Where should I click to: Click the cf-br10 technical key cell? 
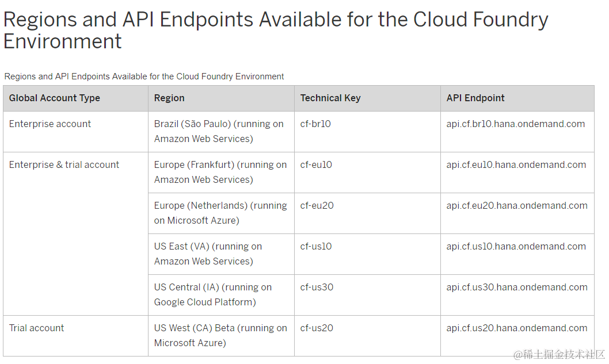315,124
